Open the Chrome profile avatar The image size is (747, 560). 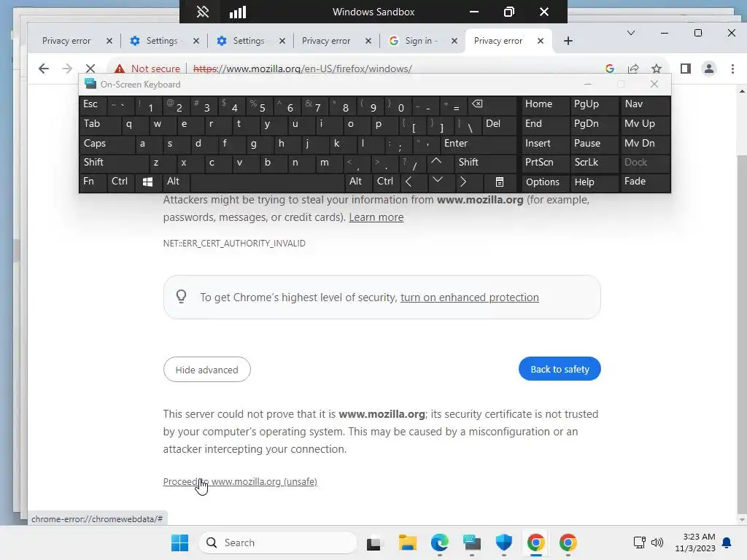(x=709, y=69)
